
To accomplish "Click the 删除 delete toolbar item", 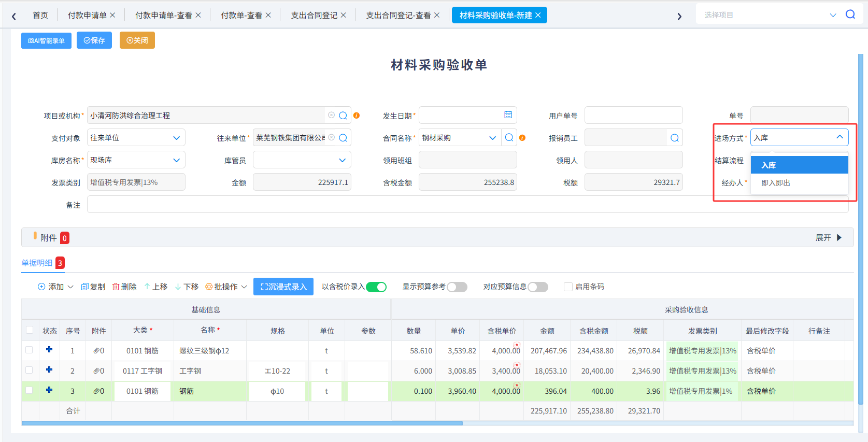I will point(124,287).
